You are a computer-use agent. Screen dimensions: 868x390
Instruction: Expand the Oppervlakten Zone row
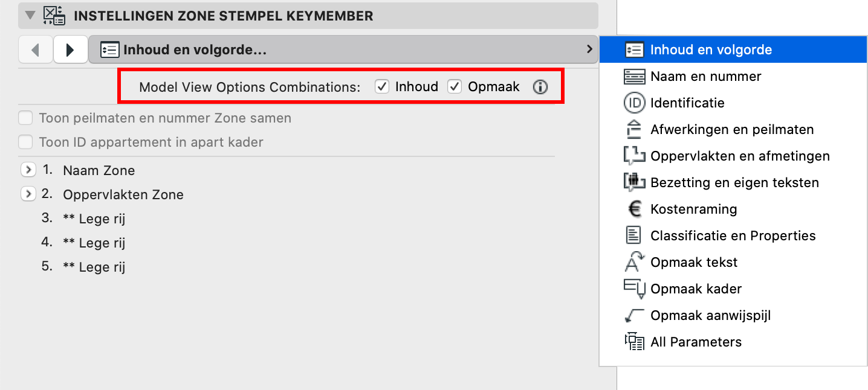[x=28, y=194]
